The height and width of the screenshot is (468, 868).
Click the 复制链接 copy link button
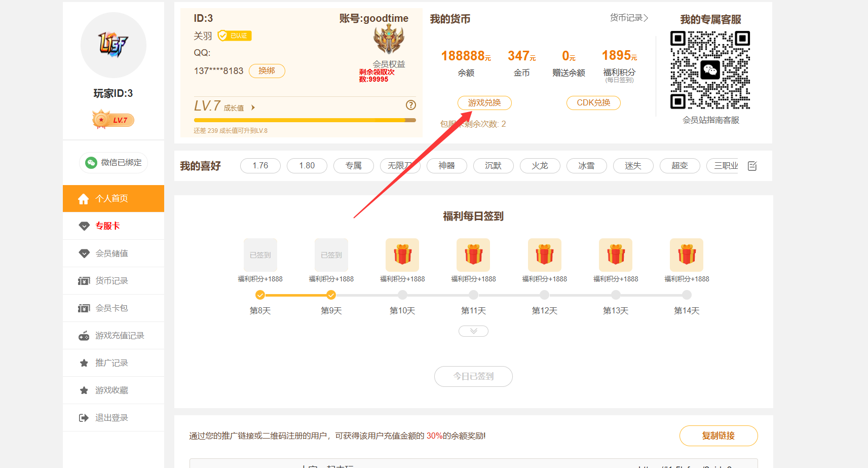(719, 436)
